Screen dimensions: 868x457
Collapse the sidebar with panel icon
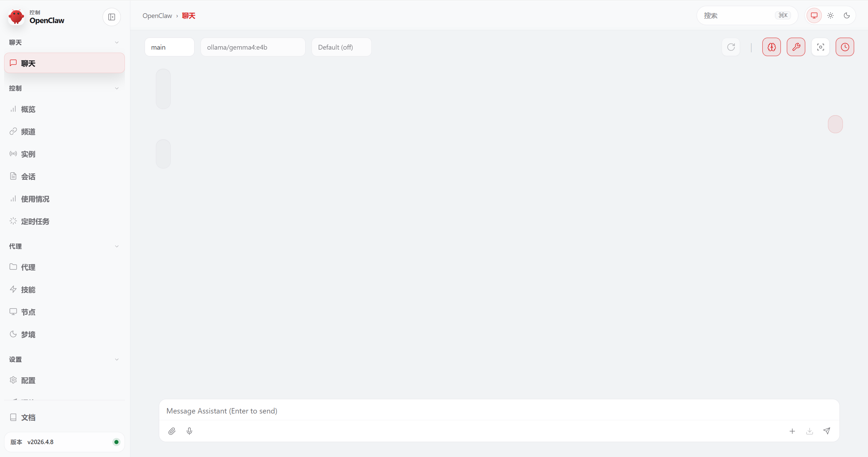112,17
